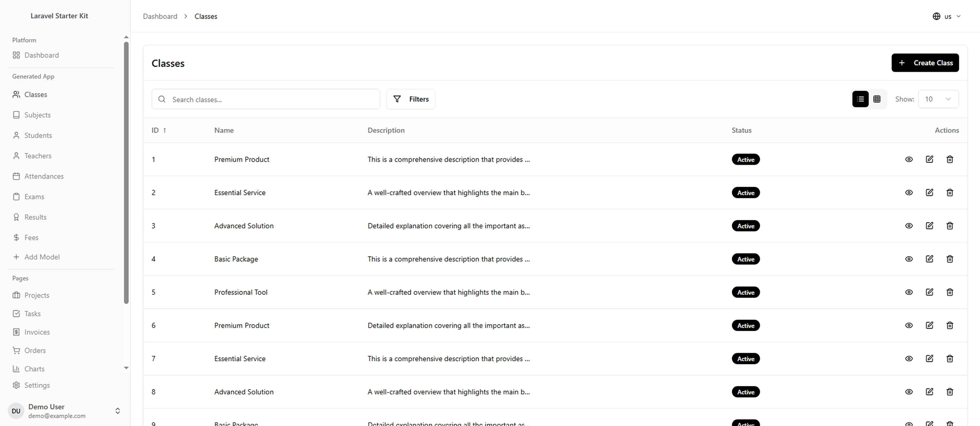Edit class 3 Advanced Solution

point(929,225)
